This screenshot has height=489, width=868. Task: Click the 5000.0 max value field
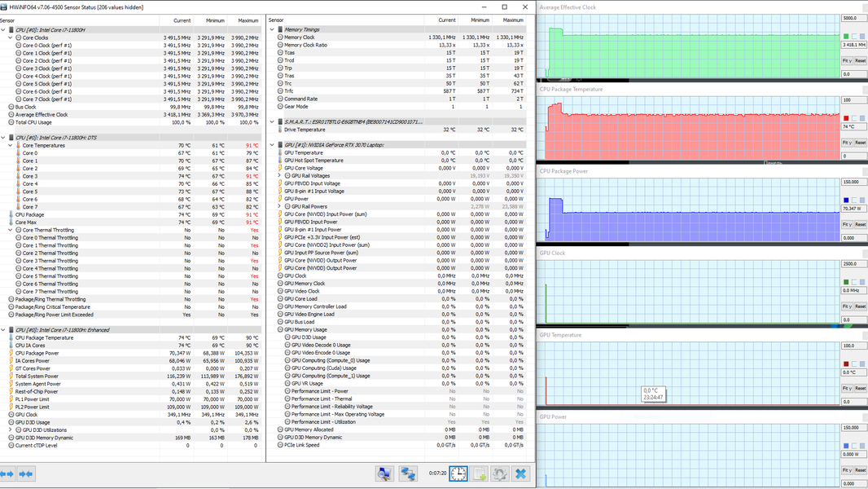pos(853,18)
